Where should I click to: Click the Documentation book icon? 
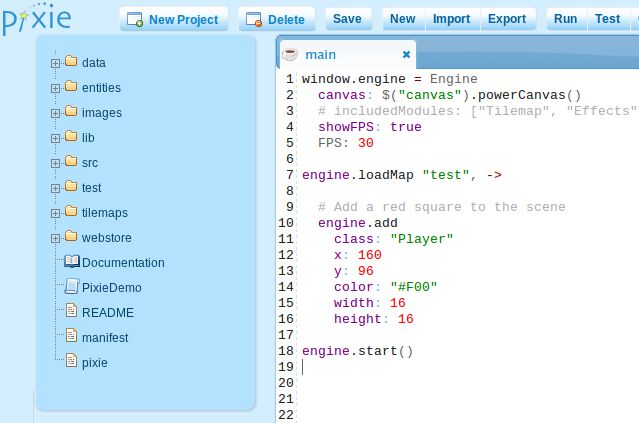(x=72, y=261)
